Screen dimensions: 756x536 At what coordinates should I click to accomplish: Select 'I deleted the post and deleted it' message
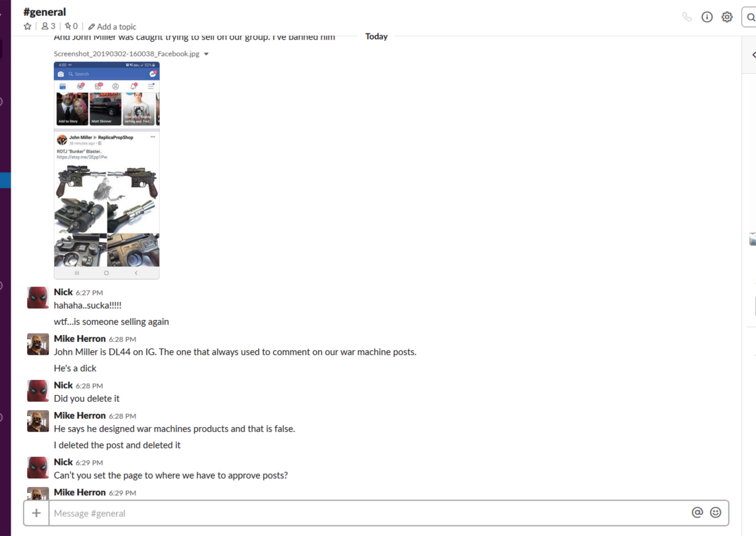tap(117, 445)
